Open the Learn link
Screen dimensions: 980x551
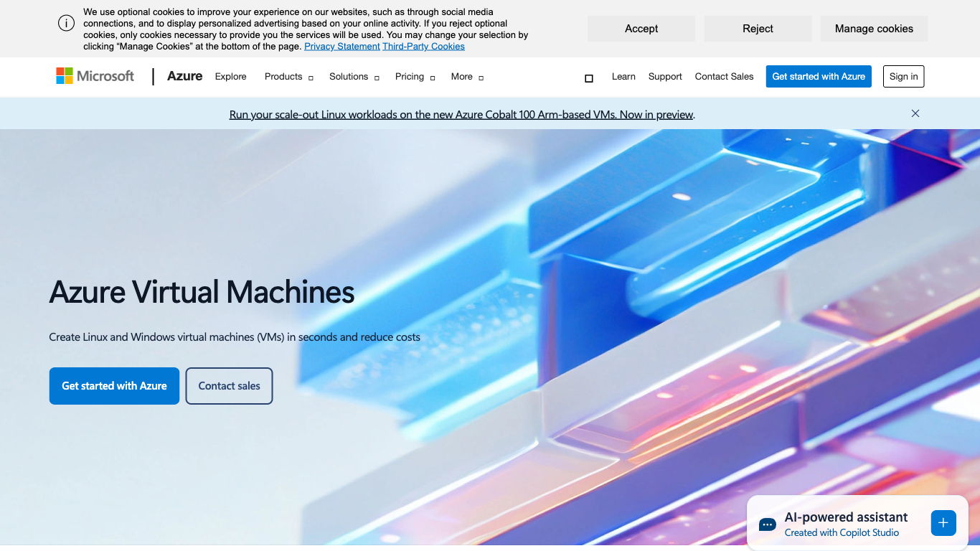623,77
